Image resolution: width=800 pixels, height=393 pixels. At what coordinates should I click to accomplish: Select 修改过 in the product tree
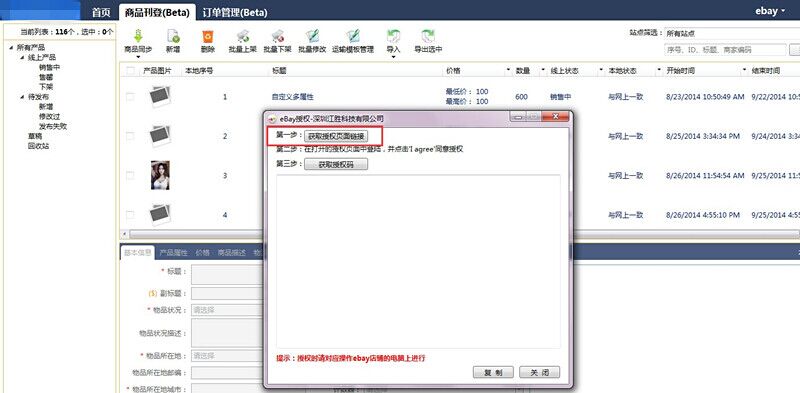coord(49,116)
